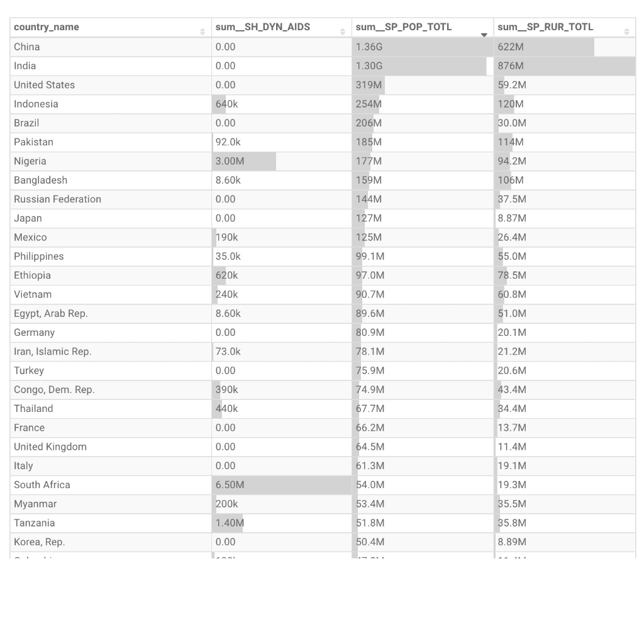
Task: Select the country_name column header
Action: (x=111, y=28)
